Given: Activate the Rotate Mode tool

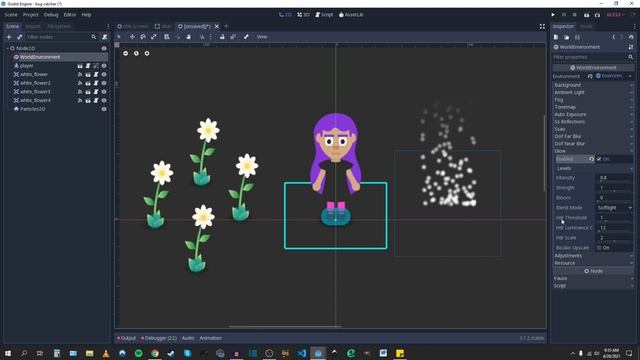Looking at the screenshot, I should 143,37.
